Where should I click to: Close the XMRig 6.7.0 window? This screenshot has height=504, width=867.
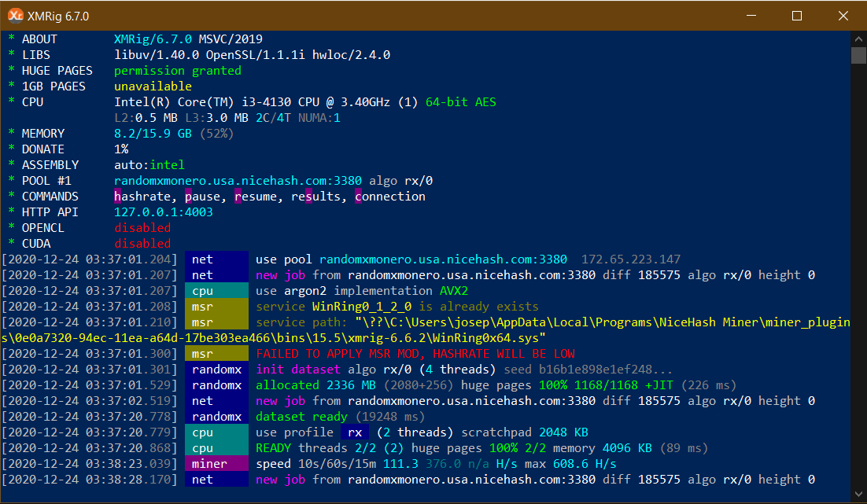click(843, 16)
